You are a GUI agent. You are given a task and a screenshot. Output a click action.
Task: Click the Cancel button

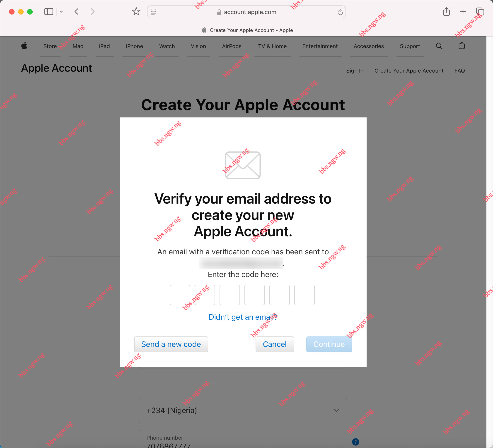tap(275, 344)
